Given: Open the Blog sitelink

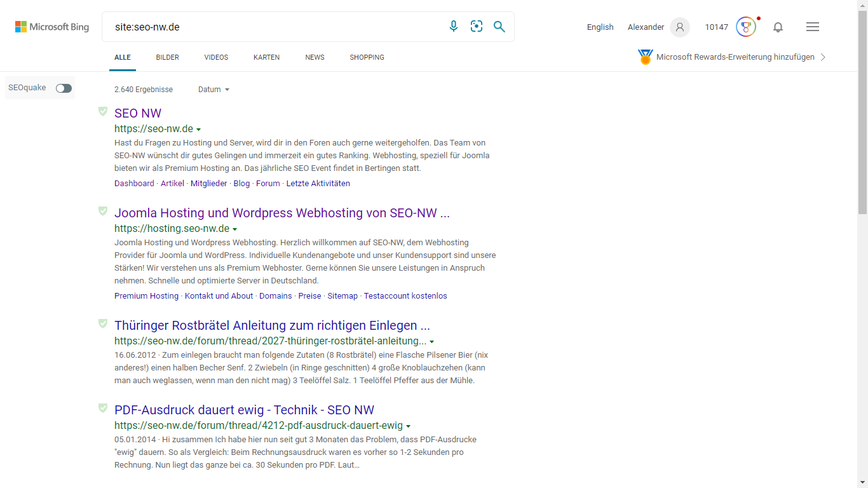Looking at the screenshot, I should pos(241,184).
